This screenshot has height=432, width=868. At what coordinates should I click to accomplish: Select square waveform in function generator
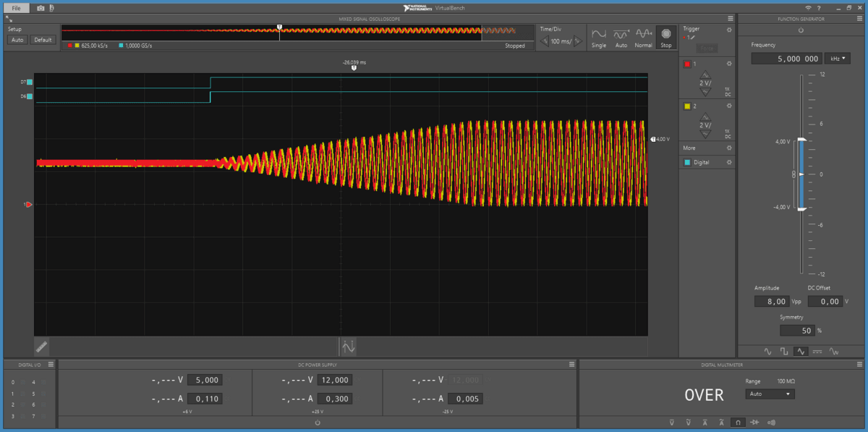784,351
